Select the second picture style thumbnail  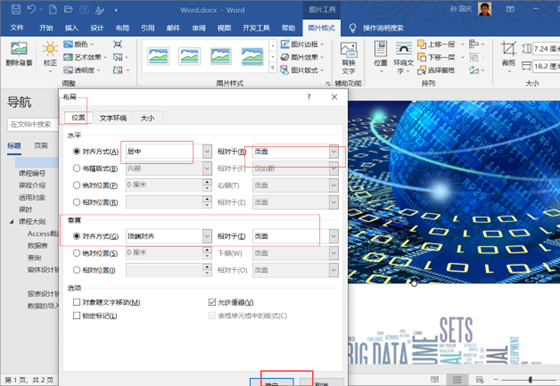[x=189, y=56]
